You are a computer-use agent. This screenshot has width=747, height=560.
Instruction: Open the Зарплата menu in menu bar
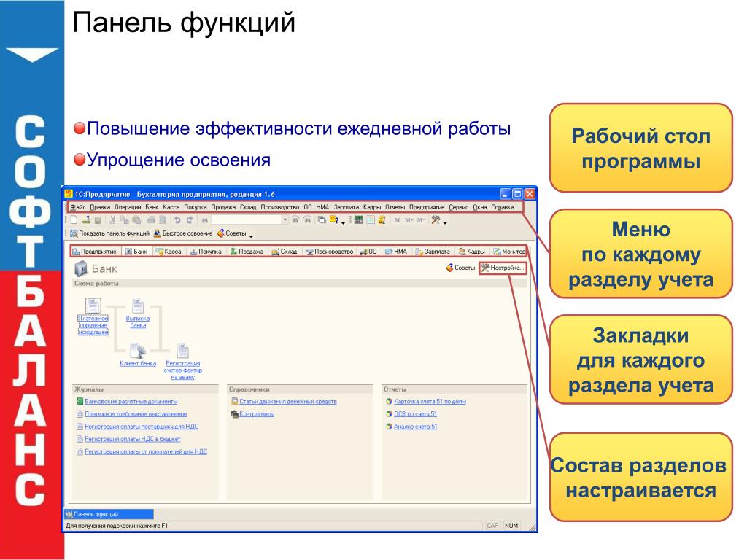click(x=347, y=207)
